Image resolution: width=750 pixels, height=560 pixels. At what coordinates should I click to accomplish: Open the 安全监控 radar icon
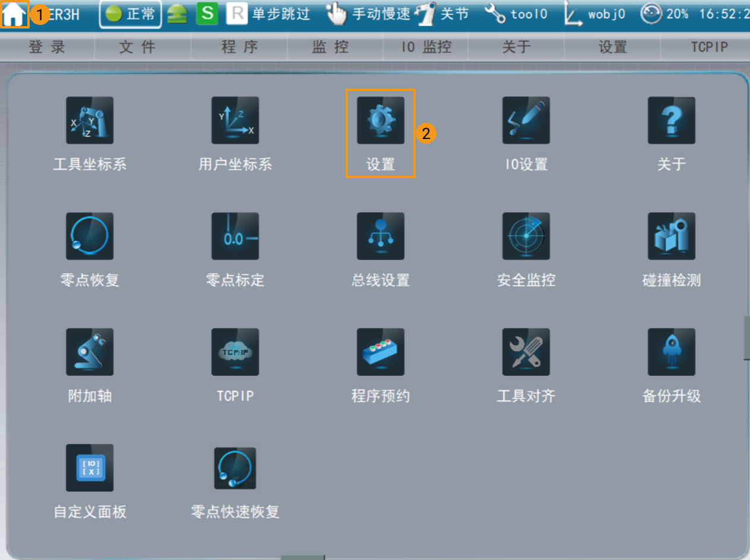(x=526, y=236)
